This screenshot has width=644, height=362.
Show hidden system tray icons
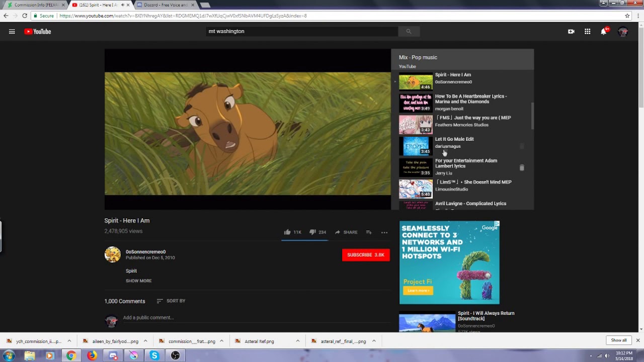591,356
